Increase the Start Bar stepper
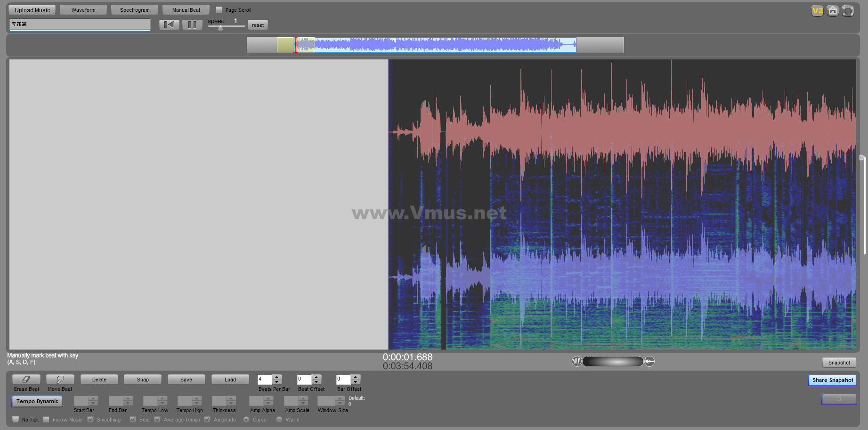The image size is (868, 430). (93, 398)
